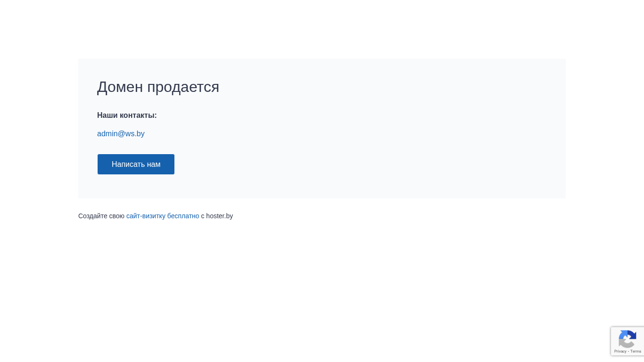644x362 pixels.
Task: Click the Домен продается heading
Action: (x=158, y=87)
